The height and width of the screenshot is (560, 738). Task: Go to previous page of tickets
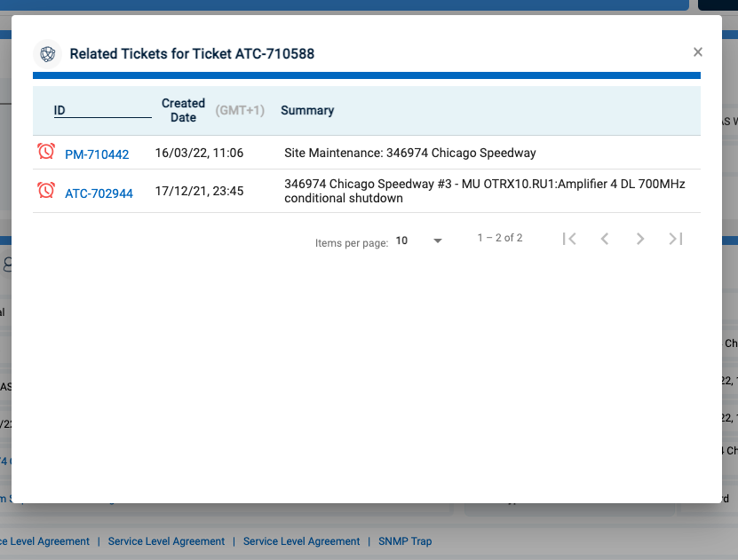[x=605, y=239]
